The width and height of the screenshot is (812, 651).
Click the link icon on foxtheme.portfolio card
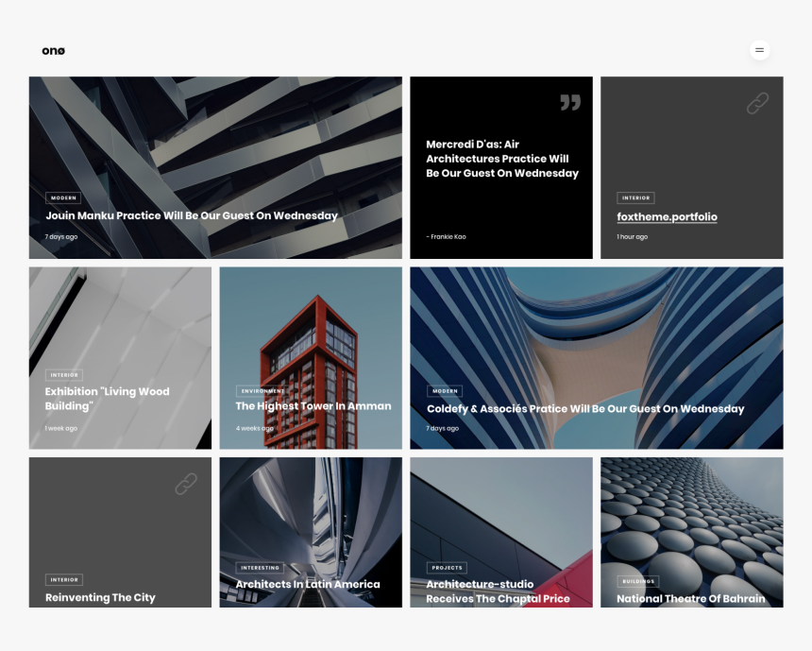(x=757, y=103)
